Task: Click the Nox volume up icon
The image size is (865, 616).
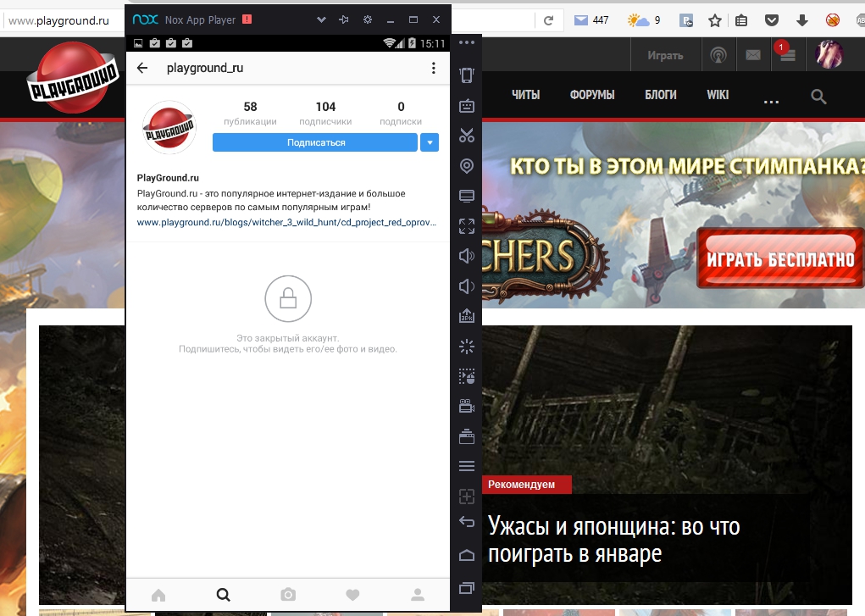Action: (x=467, y=256)
